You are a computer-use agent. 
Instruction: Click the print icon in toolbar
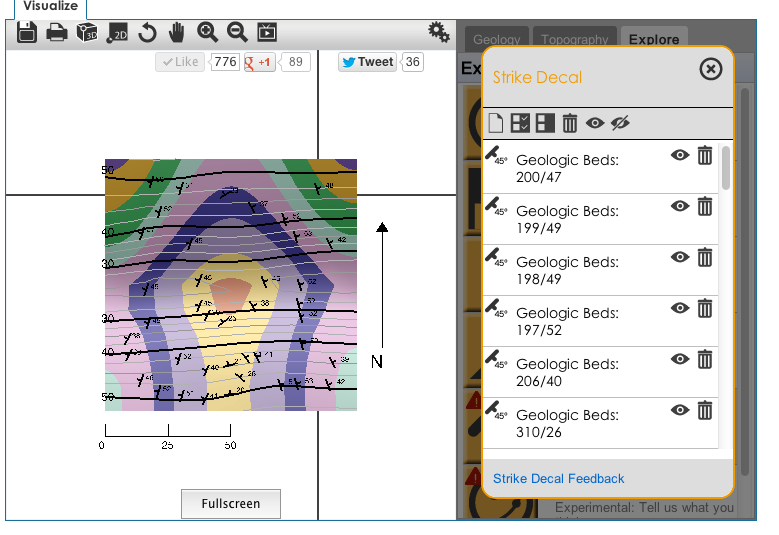(x=57, y=33)
